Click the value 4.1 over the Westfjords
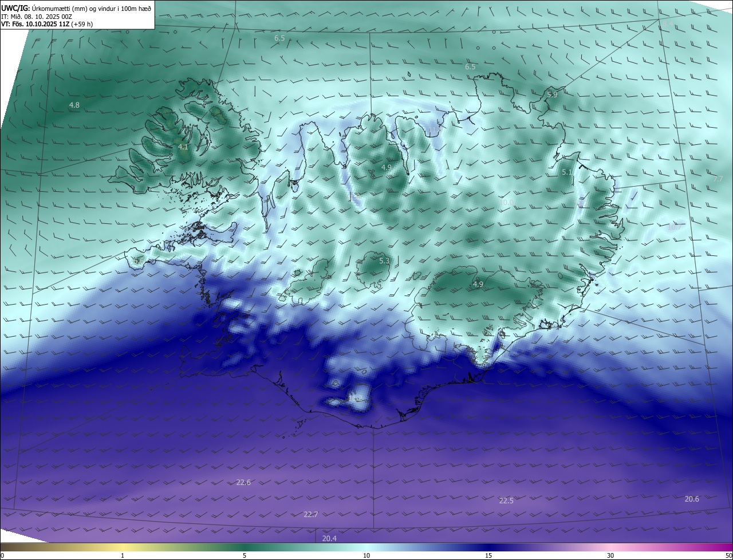Viewport: 733px width, 560px height. (183, 147)
